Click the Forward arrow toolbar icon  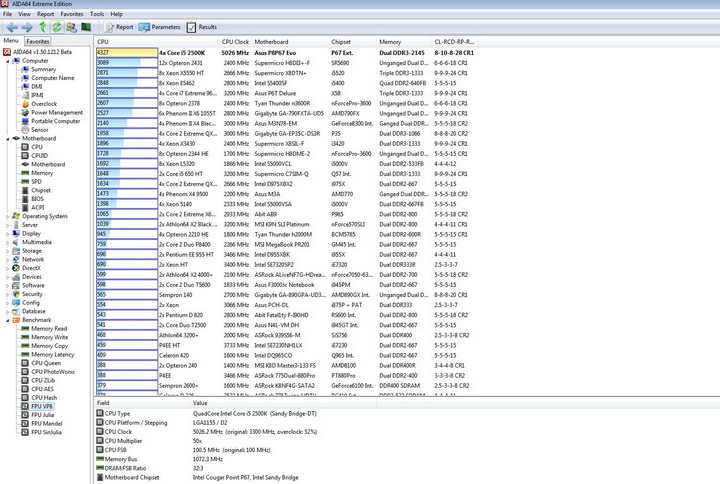(x=27, y=28)
